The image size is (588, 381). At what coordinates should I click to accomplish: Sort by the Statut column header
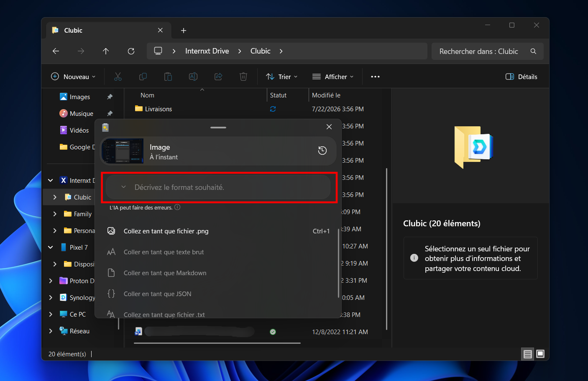278,95
